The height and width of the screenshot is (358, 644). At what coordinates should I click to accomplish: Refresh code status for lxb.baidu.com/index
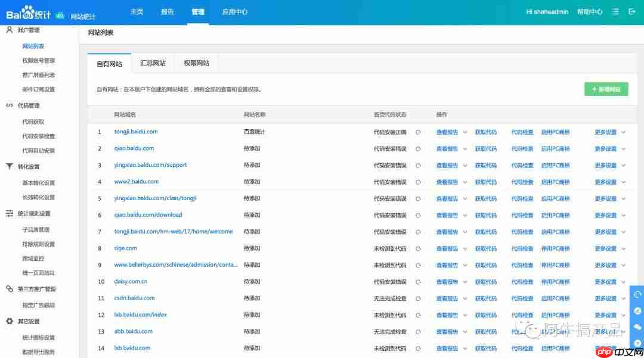(x=418, y=315)
